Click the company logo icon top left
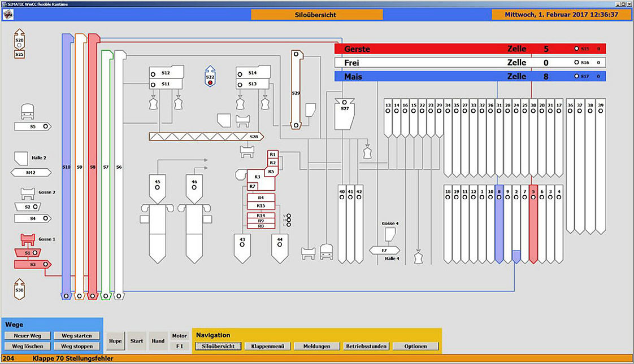This screenshot has height=364, width=634. [8, 15]
